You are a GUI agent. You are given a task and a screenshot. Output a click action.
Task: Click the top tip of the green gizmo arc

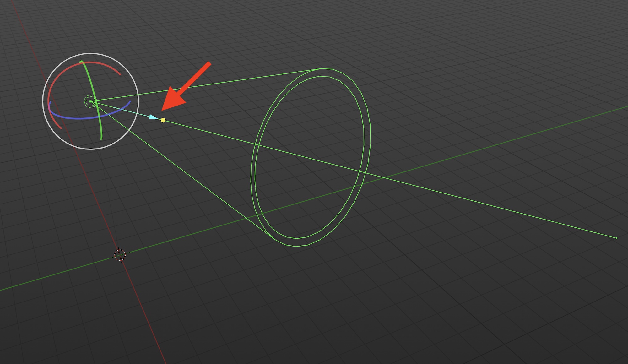click(81, 62)
